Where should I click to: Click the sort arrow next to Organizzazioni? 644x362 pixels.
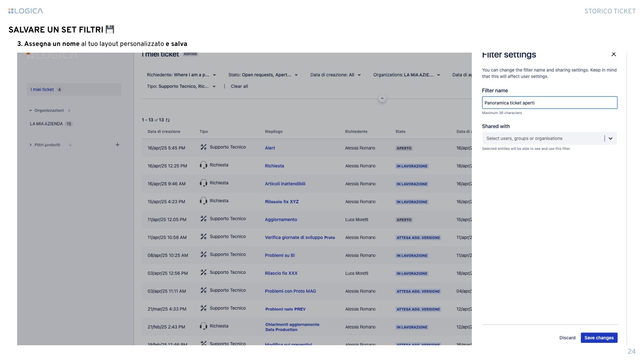pos(69,110)
